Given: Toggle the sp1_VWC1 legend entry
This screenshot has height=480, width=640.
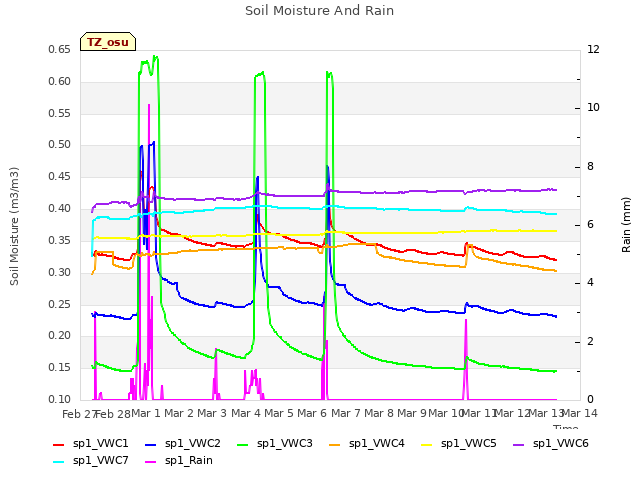Looking at the screenshot, I should 91,444.
